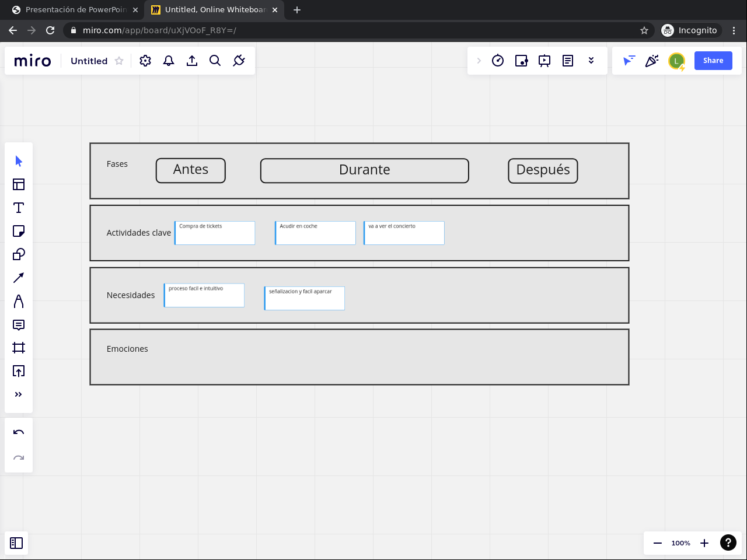Start the Timer from top toolbar
Viewport: 747px width, 560px height.
pos(498,61)
